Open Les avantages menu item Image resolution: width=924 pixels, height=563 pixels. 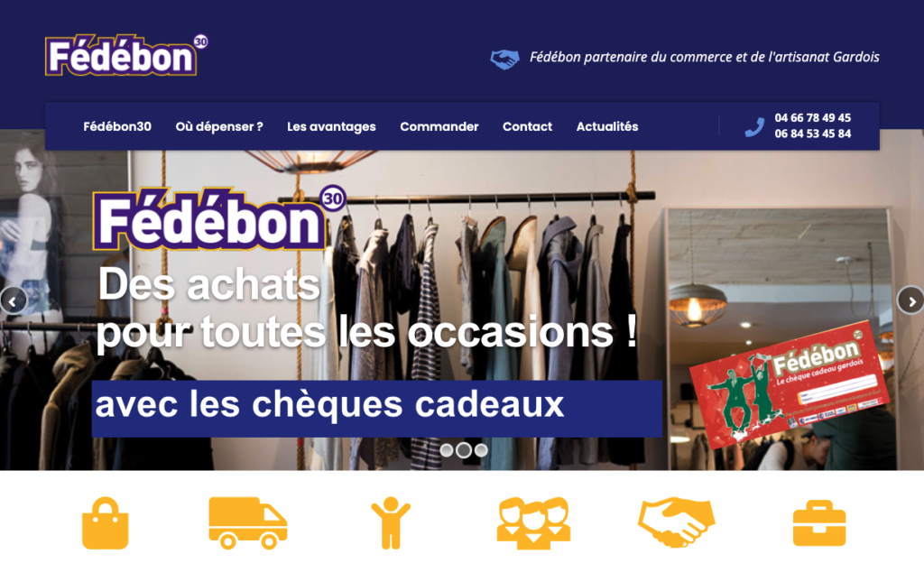tap(331, 126)
